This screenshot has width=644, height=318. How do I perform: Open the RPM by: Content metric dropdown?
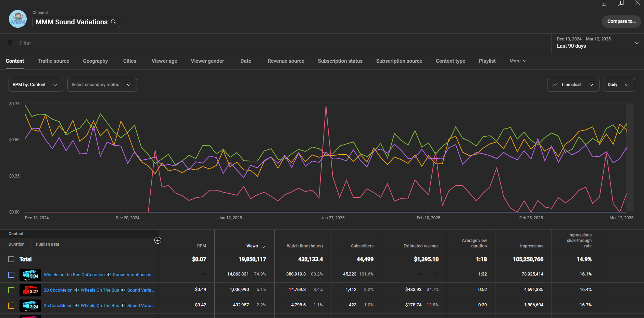click(36, 85)
